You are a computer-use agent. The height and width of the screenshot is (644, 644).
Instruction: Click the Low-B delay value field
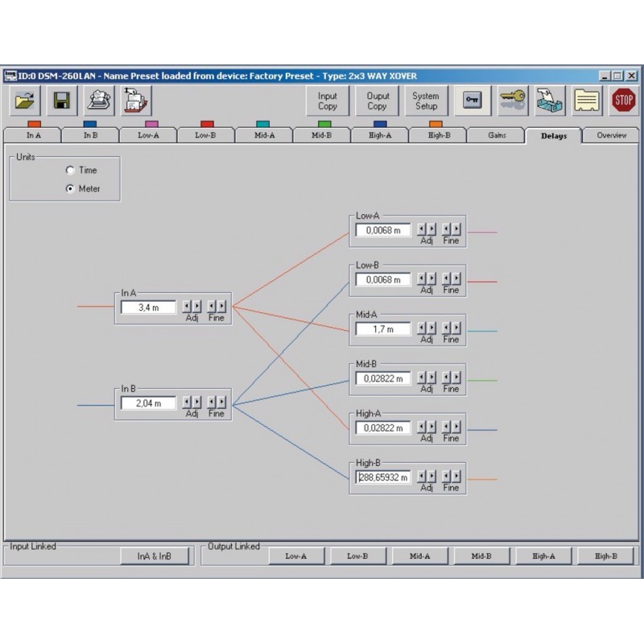[x=383, y=279]
